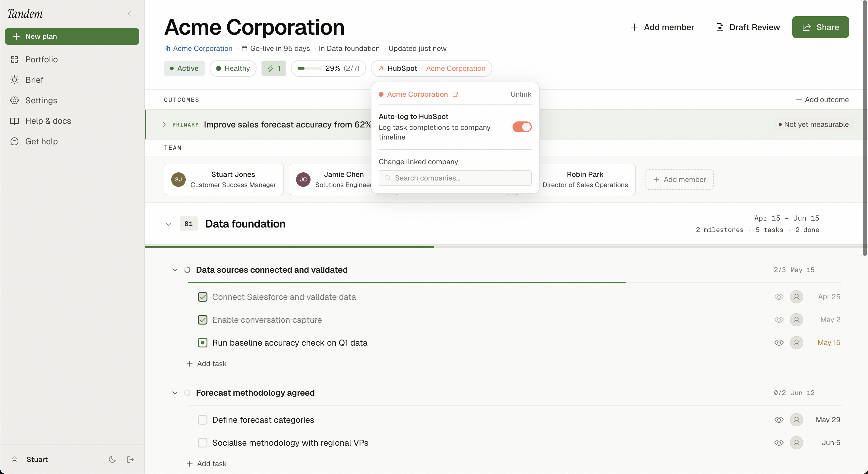Uncheck Enable conversation capture task
This screenshot has height=474, width=868.
click(x=202, y=320)
